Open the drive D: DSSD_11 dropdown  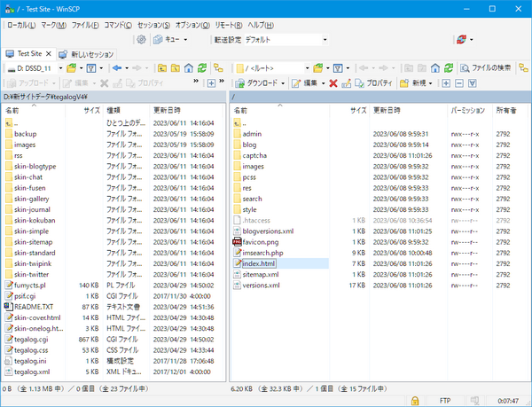click(x=60, y=68)
